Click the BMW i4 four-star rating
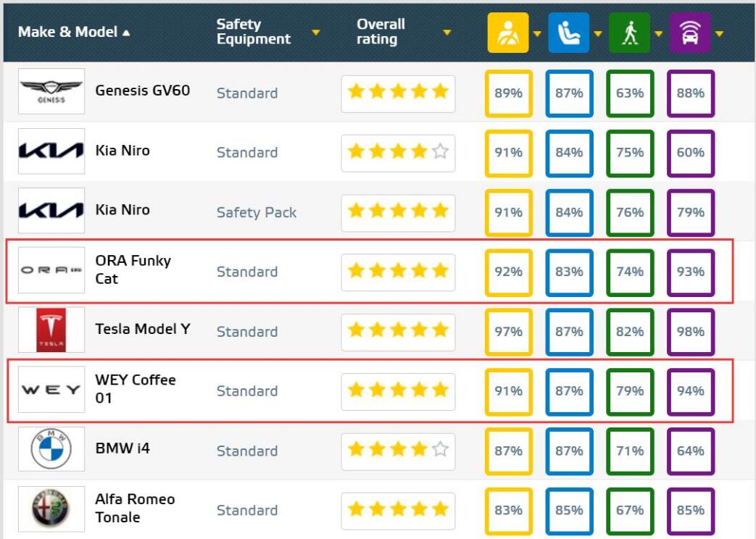756x539 pixels. coord(398,450)
